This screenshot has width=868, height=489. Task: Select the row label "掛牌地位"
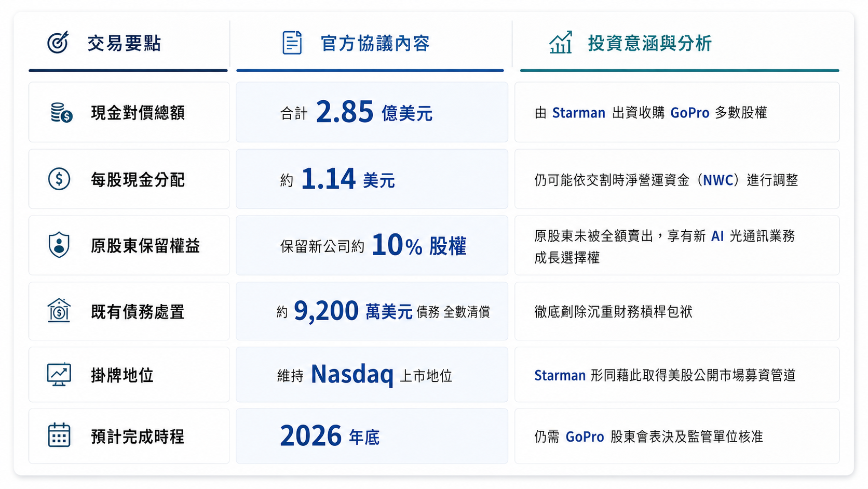pyautogui.click(x=123, y=375)
